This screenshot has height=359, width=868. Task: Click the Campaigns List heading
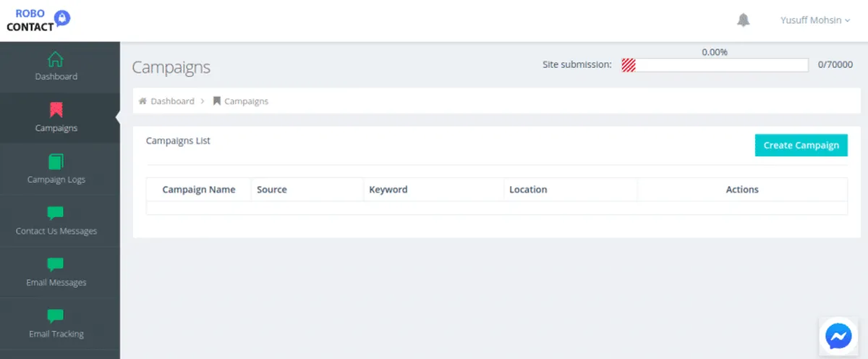178,140
